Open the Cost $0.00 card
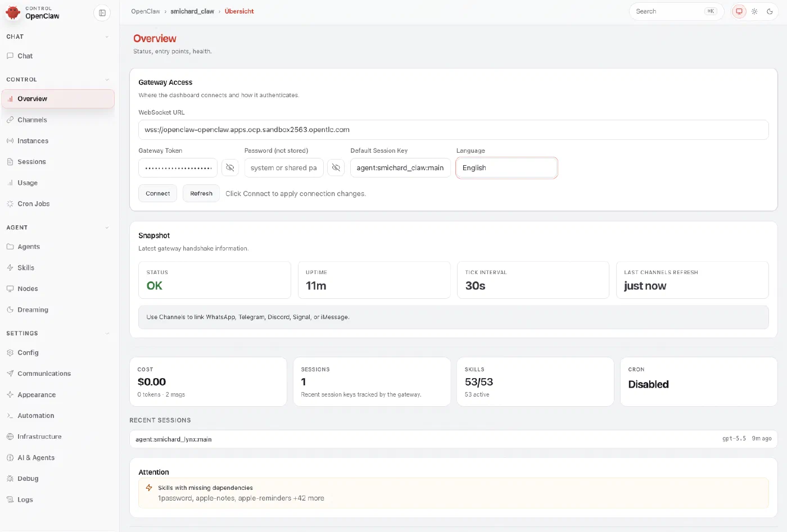The width and height of the screenshot is (787, 532). 208,381
